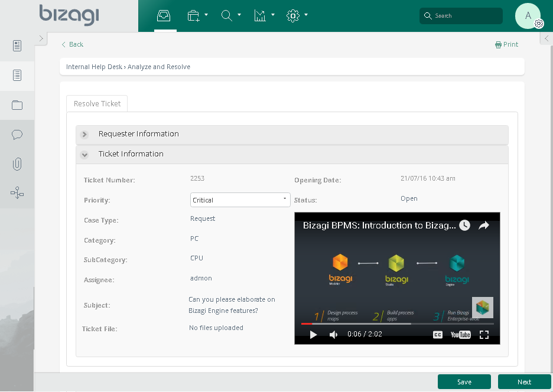This screenshot has width=553, height=392.
Task: Expand the left sidebar panel arrow
Action: (x=41, y=38)
